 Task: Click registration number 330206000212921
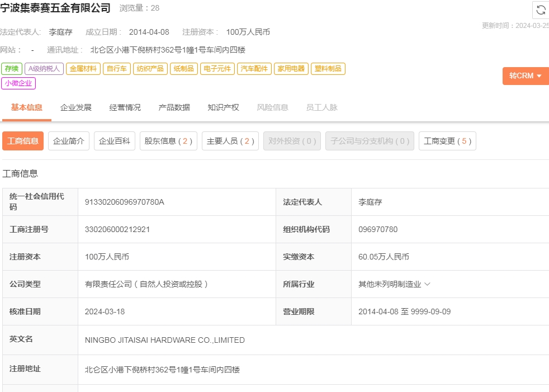pyautogui.click(x=117, y=229)
